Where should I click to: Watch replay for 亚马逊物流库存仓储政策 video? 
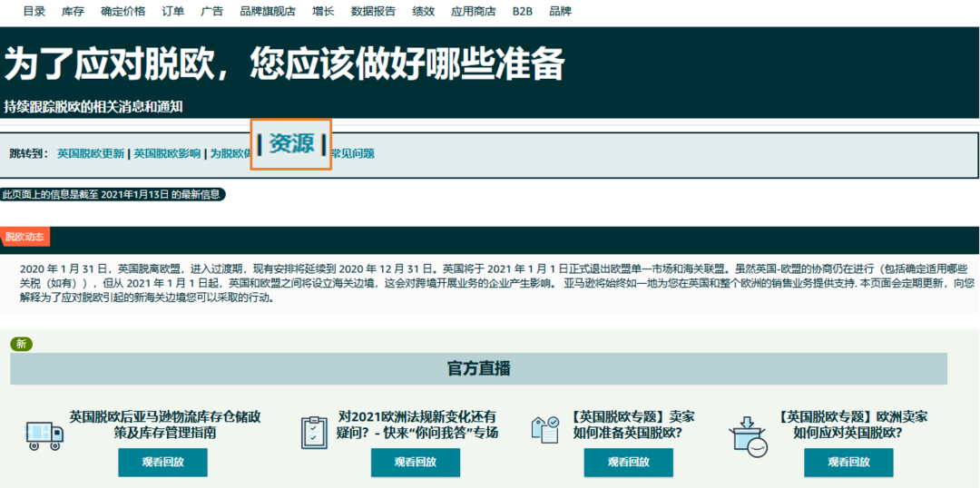pyautogui.click(x=162, y=462)
